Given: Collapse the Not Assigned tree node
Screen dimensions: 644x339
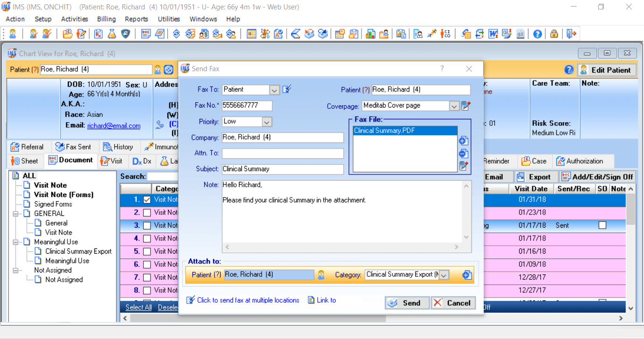Looking at the screenshot, I should (x=16, y=270).
